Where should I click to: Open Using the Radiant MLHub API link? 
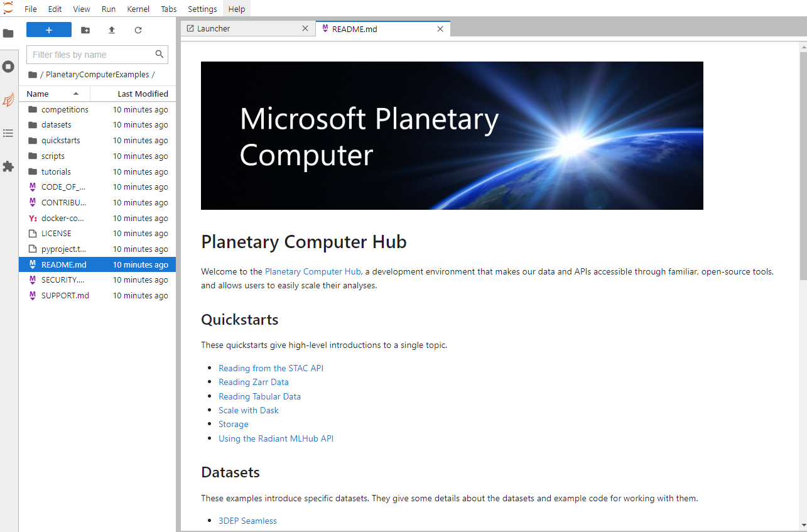276,438
